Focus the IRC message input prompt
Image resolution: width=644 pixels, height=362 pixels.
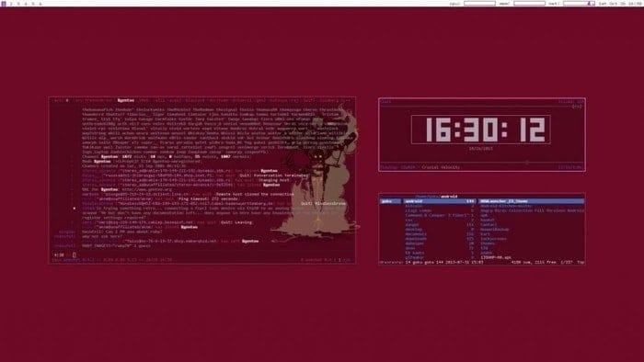click(75, 255)
